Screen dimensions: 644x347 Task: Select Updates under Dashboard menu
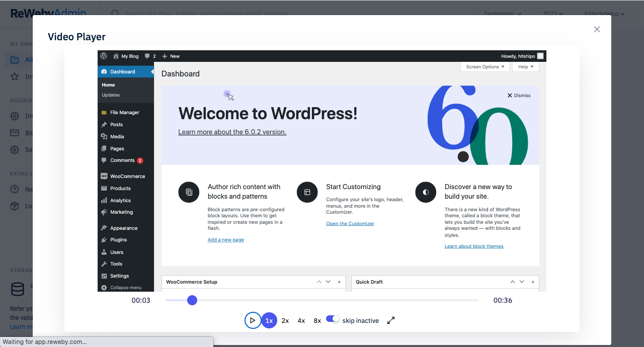111,95
